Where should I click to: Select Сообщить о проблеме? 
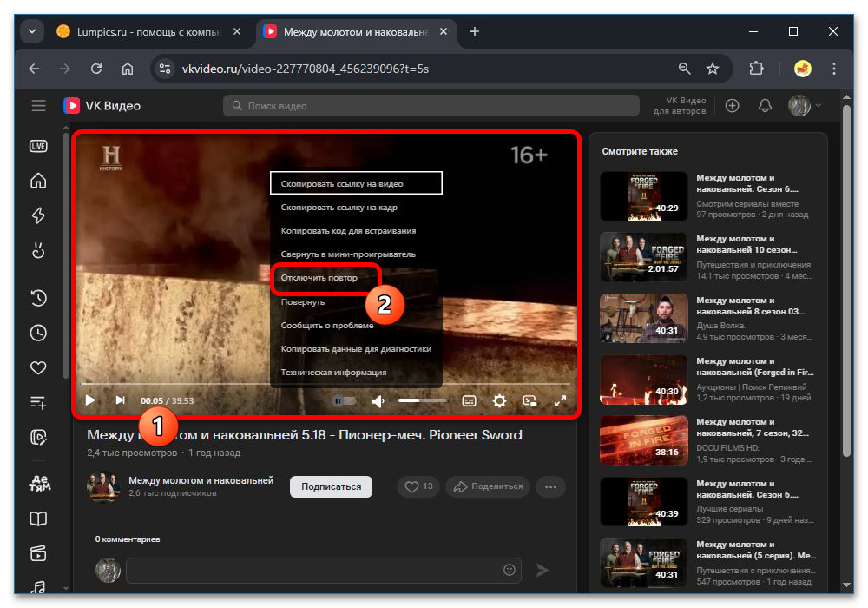[356, 325]
